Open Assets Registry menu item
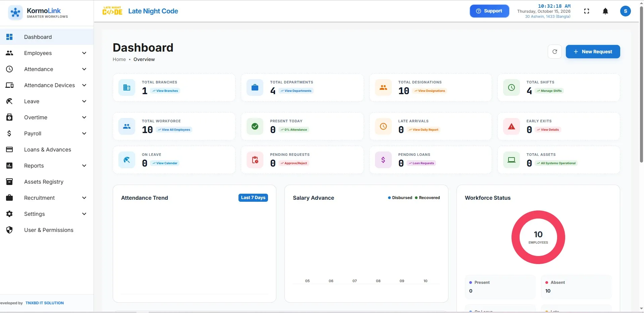Viewport: 644px width, 313px height. point(47,182)
